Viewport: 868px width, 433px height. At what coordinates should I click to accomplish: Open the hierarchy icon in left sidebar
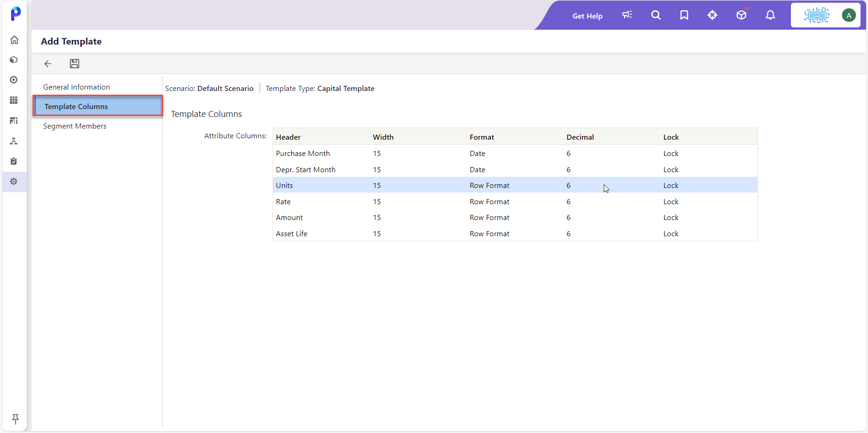(14, 141)
